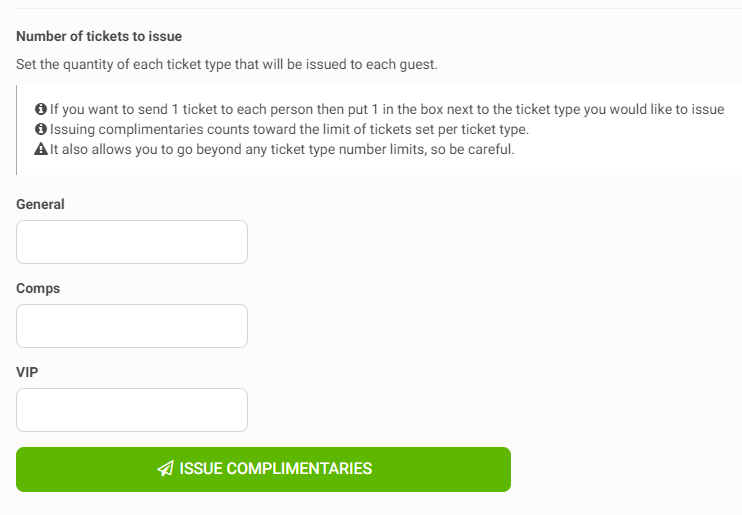Click the note about ticket type limits counting
This screenshot has height=515, width=742.
[x=289, y=129]
